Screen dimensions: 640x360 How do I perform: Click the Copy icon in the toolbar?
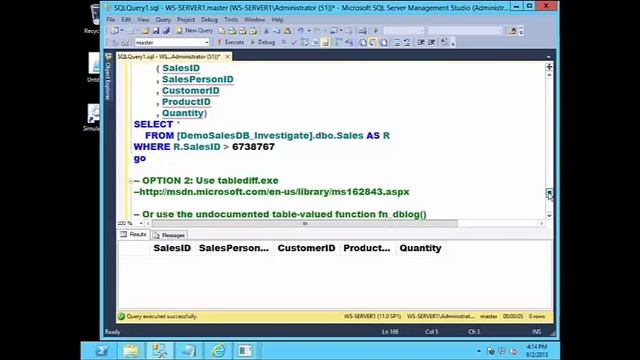276,31
